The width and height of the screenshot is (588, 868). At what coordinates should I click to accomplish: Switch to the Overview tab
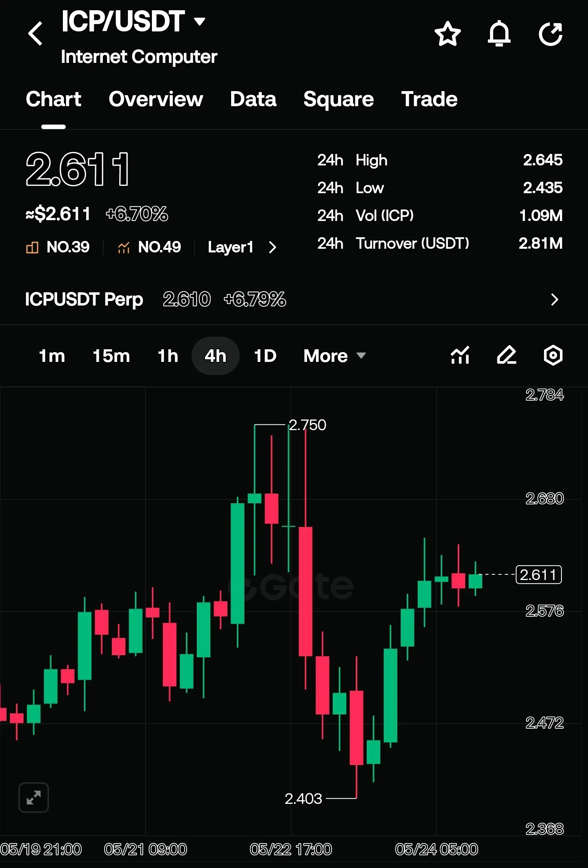tap(156, 99)
